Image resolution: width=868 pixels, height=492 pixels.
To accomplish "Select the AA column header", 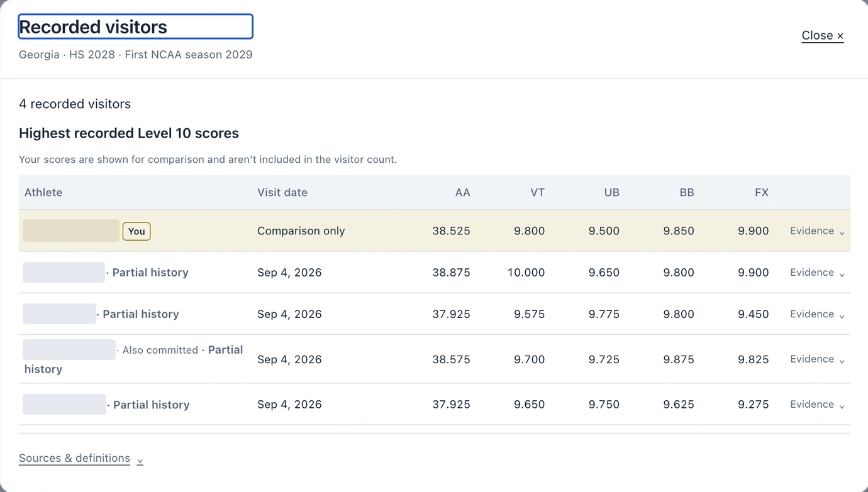I will tap(462, 193).
